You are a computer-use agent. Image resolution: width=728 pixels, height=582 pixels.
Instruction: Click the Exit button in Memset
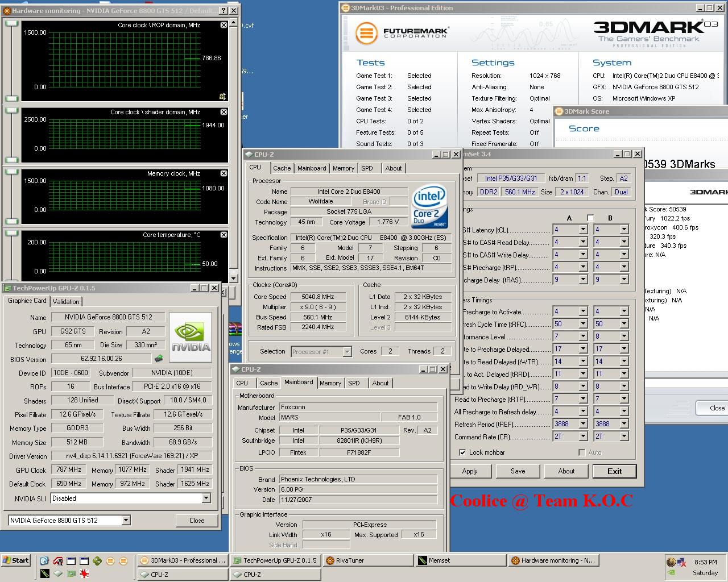(x=615, y=471)
